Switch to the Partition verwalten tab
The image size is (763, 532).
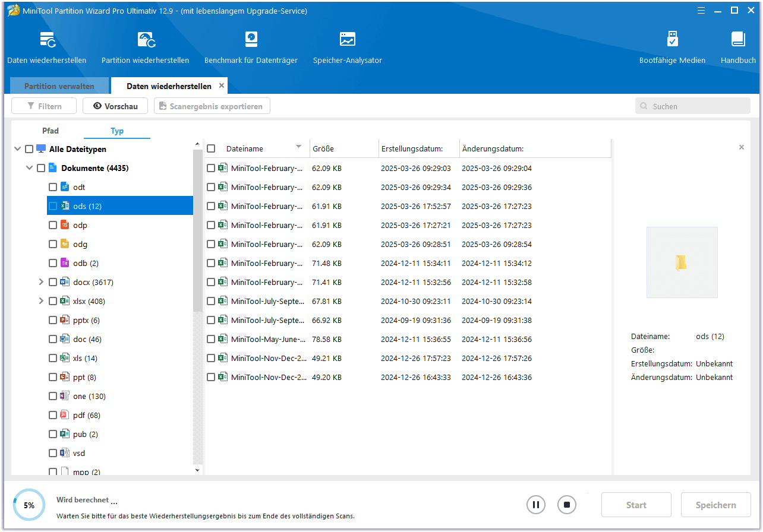click(59, 86)
